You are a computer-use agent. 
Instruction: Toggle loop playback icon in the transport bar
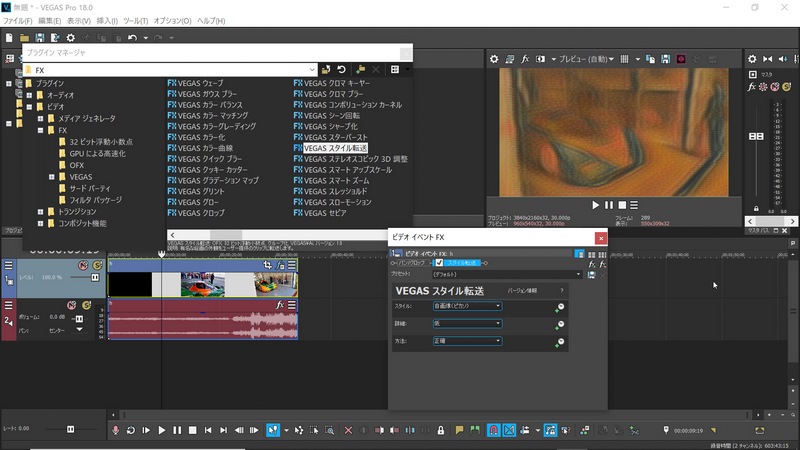[131, 430]
